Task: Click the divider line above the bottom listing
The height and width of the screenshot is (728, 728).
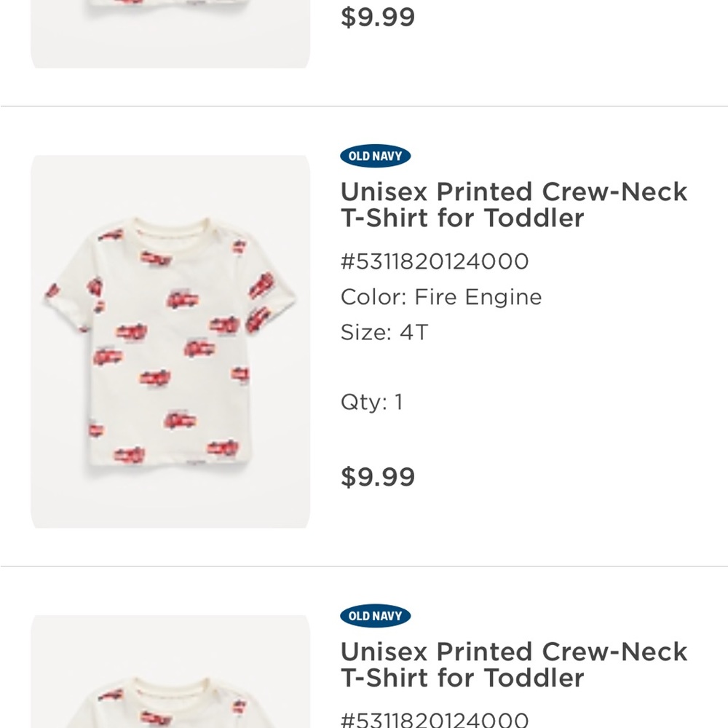Action: pos(364,566)
